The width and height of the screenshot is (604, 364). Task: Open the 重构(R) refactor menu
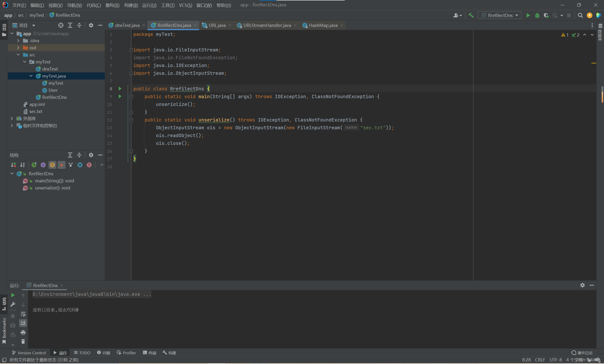coord(112,5)
